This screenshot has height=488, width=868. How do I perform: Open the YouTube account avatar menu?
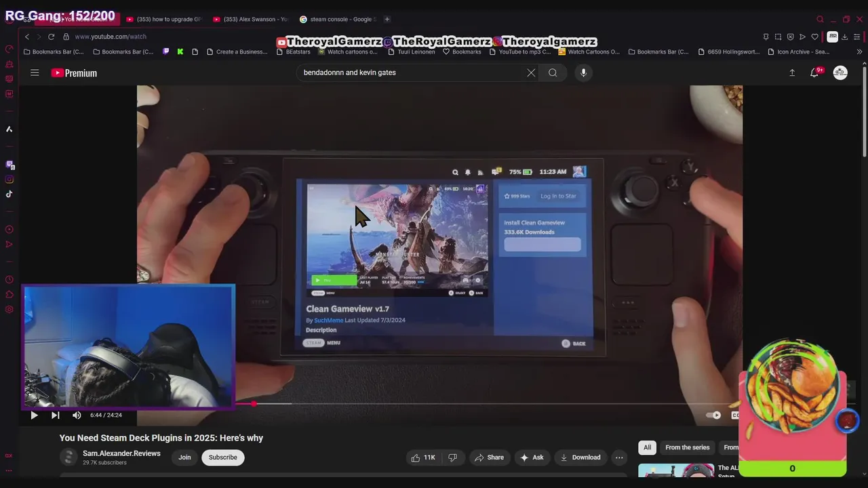pyautogui.click(x=840, y=73)
